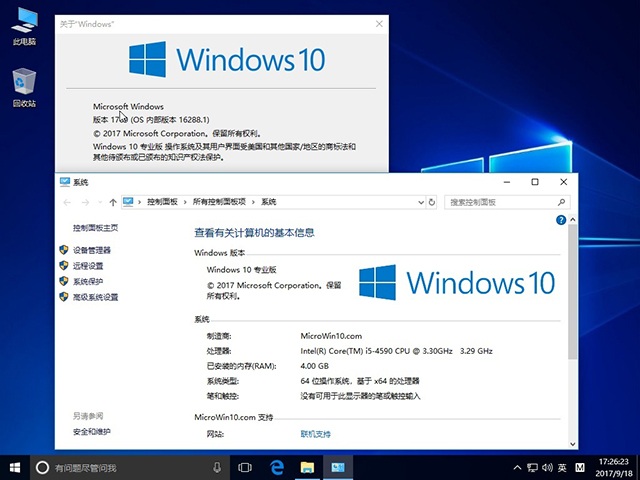Open 控制面板主页 link
Image resolution: width=640 pixels, height=480 pixels.
[96, 228]
